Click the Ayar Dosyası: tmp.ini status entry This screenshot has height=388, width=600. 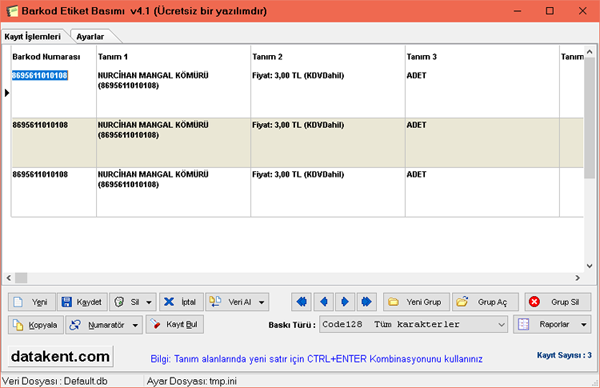pos(192,381)
